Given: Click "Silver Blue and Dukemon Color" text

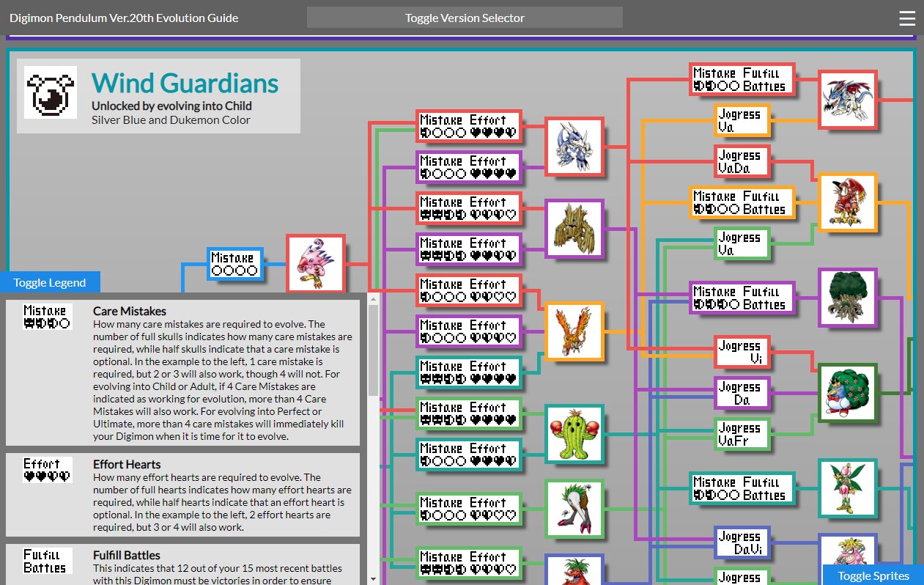Looking at the screenshot, I should [x=171, y=119].
